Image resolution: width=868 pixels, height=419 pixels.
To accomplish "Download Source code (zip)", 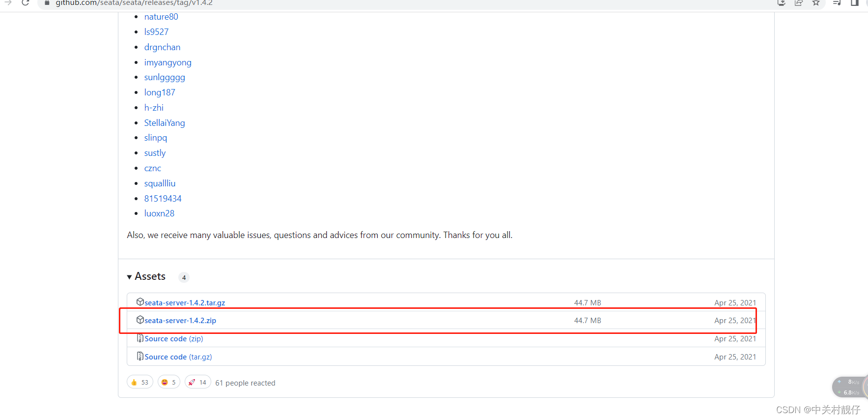I will (174, 339).
